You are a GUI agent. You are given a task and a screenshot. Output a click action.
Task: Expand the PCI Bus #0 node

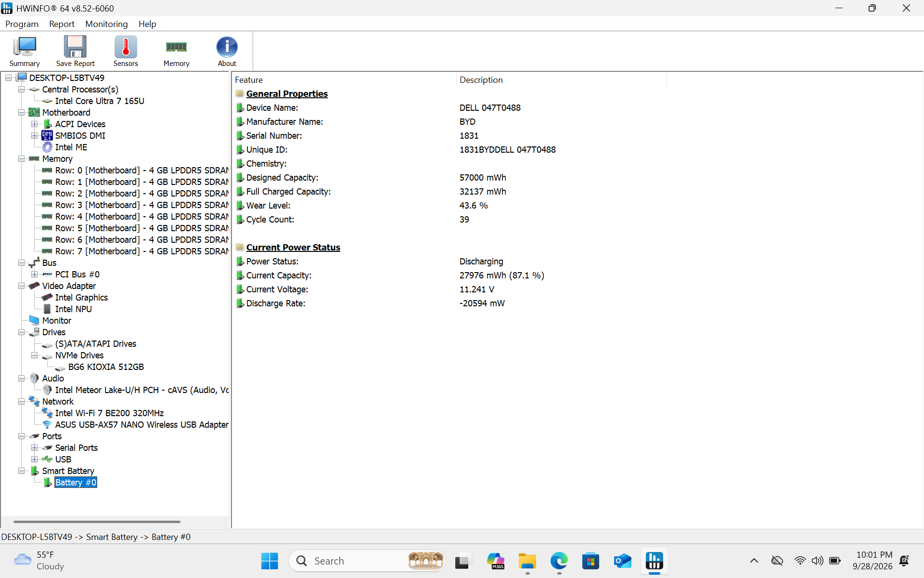(x=34, y=275)
